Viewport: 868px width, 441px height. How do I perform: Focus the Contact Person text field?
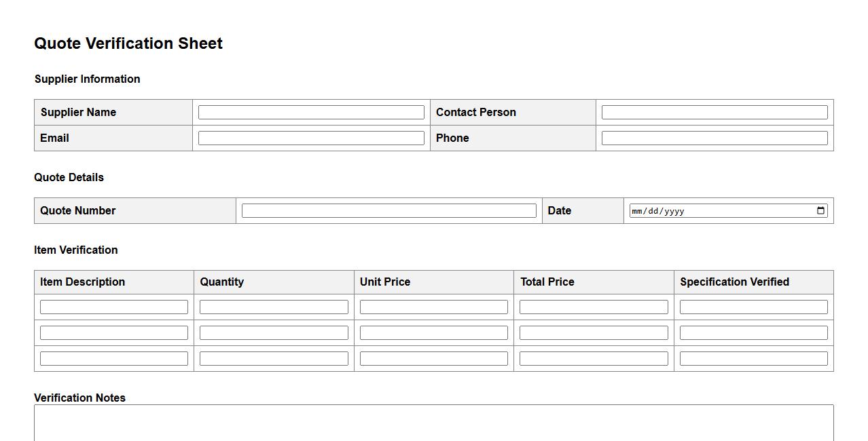[715, 113]
